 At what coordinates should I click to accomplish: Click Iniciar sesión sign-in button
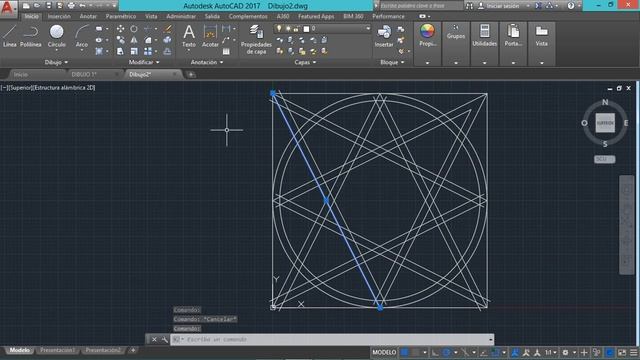pyautogui.click(x=503, y=6)
